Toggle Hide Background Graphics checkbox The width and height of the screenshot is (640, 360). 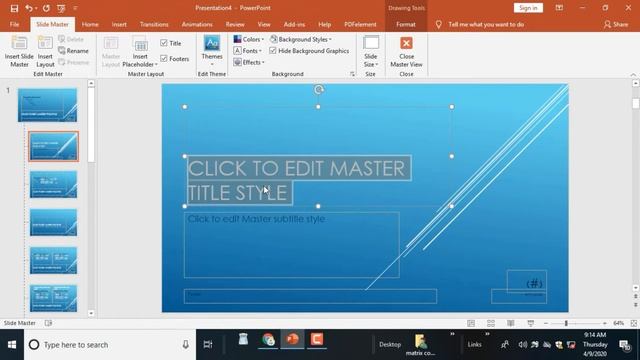pos(273,51)
